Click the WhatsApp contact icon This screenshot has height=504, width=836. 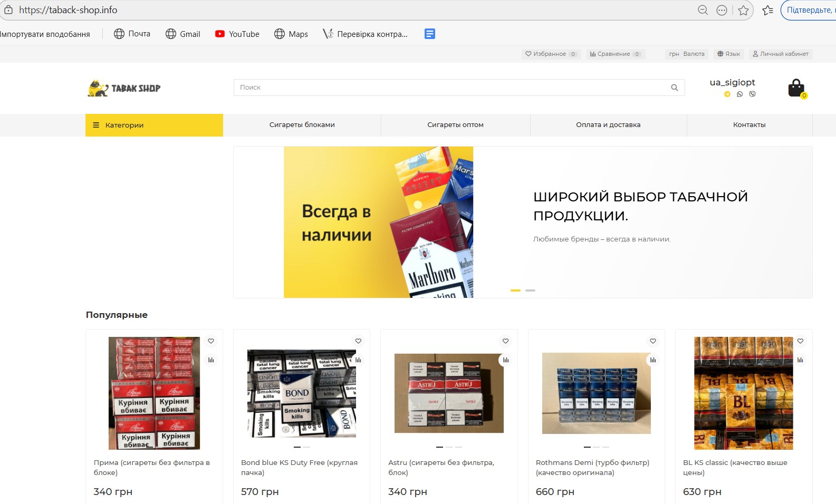tap(739, 94)
